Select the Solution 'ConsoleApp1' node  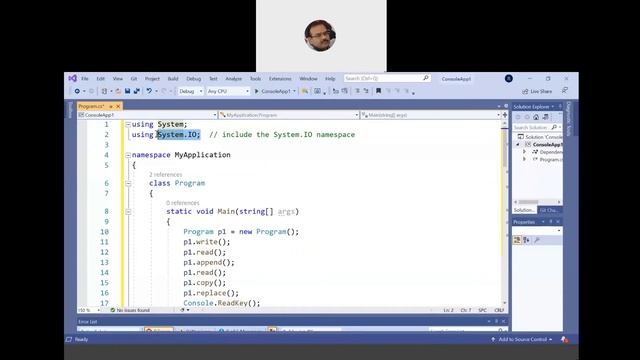540,137
